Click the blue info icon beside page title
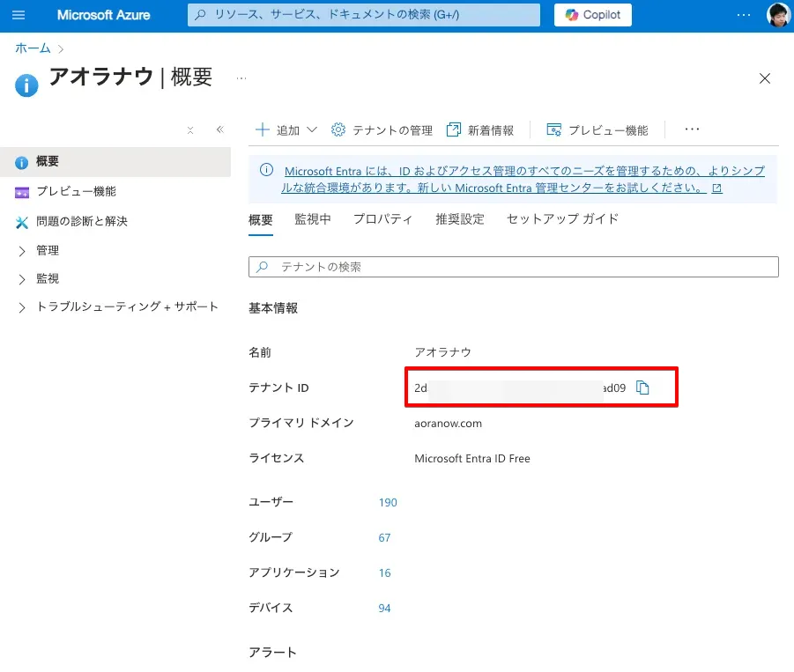The height and width of the screenshot is (672, 794). point(26,85)
